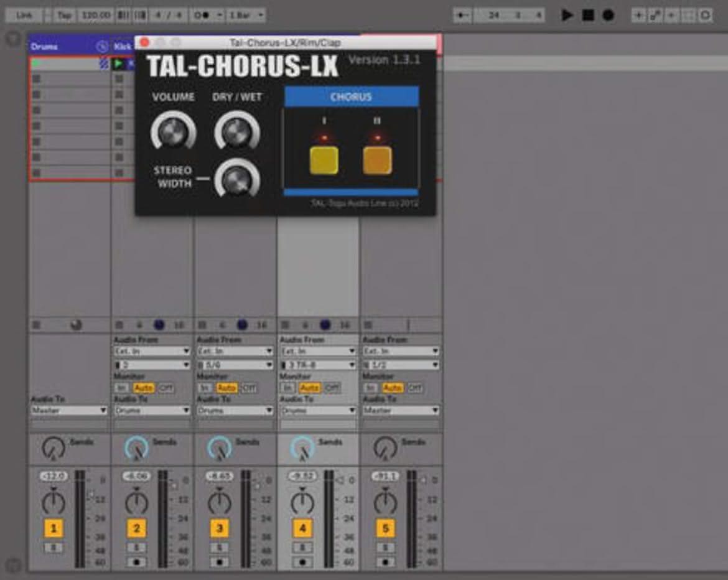This screenshot has height=580, width=728.
Task: Click the transport Record button
Action: (608, 16)
